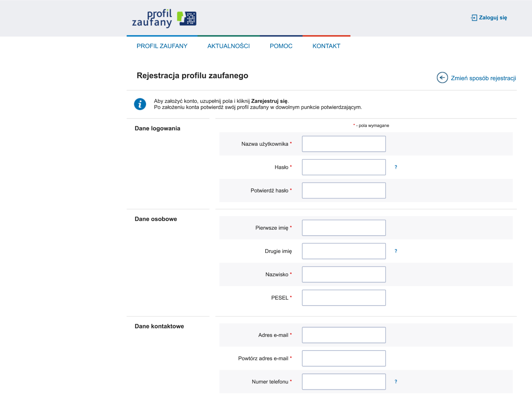Click the back arrow circle icon
Image resolution: width=532 pixels, height=397 pixels.
(x=442, y=78)
